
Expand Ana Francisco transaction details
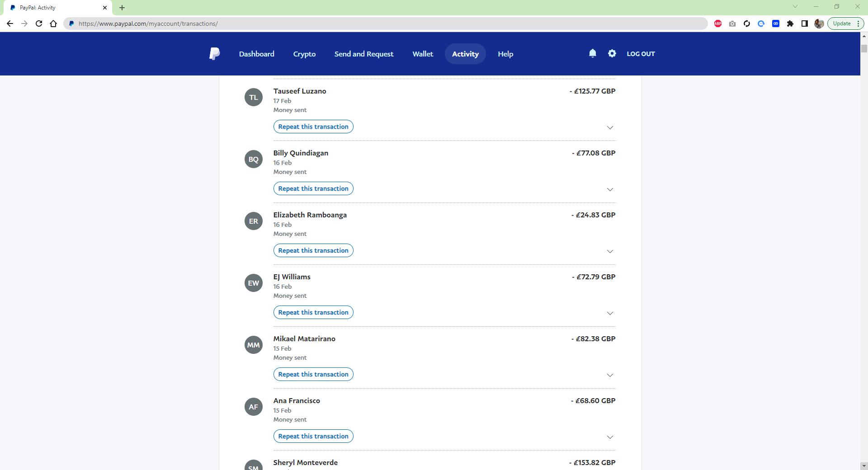click(609, 437)
